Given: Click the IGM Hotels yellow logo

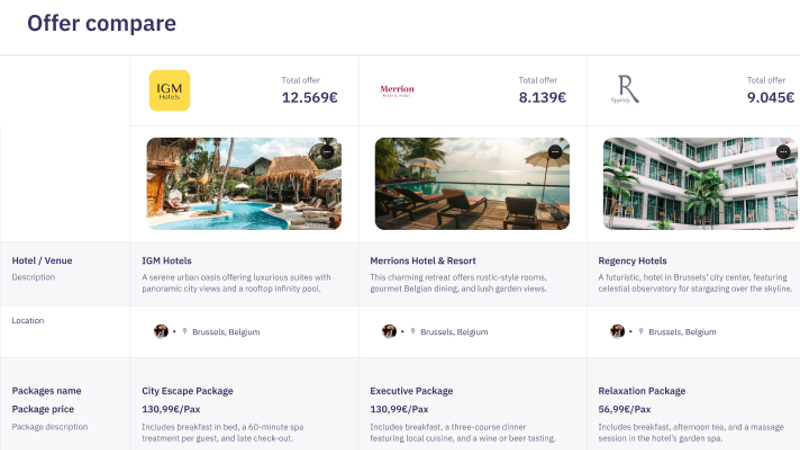Looking at the screenshot, I should 169,90.
